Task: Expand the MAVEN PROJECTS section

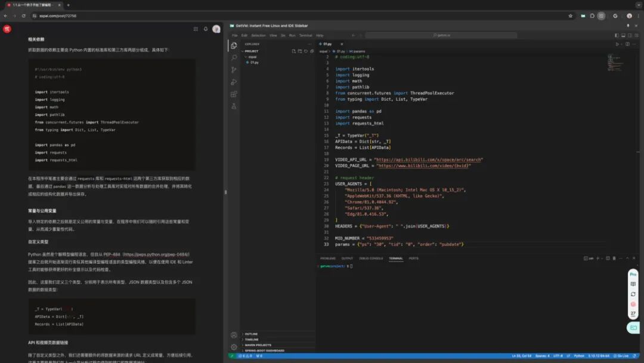Action: (x=278, y=345)
